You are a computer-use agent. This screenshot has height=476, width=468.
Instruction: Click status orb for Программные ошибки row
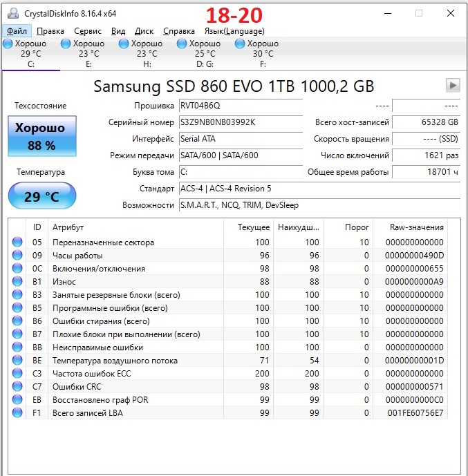tap(17, 307)
